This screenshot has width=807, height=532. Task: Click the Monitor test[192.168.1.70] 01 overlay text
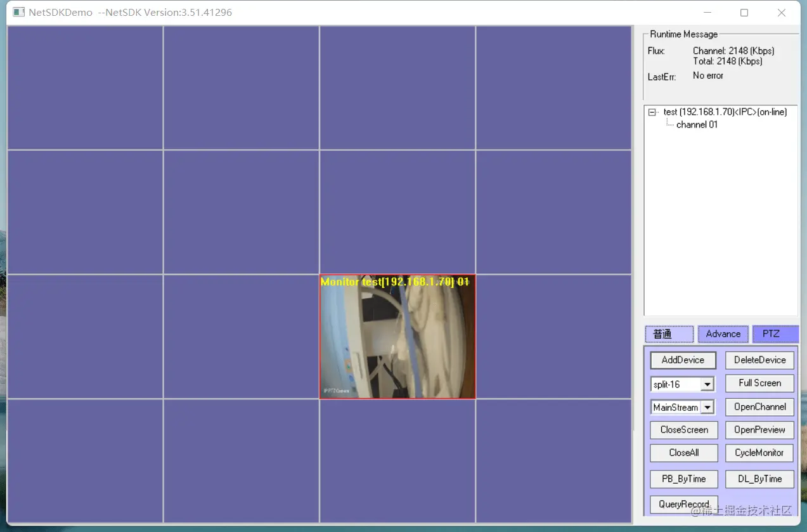(x=395, y=282)
